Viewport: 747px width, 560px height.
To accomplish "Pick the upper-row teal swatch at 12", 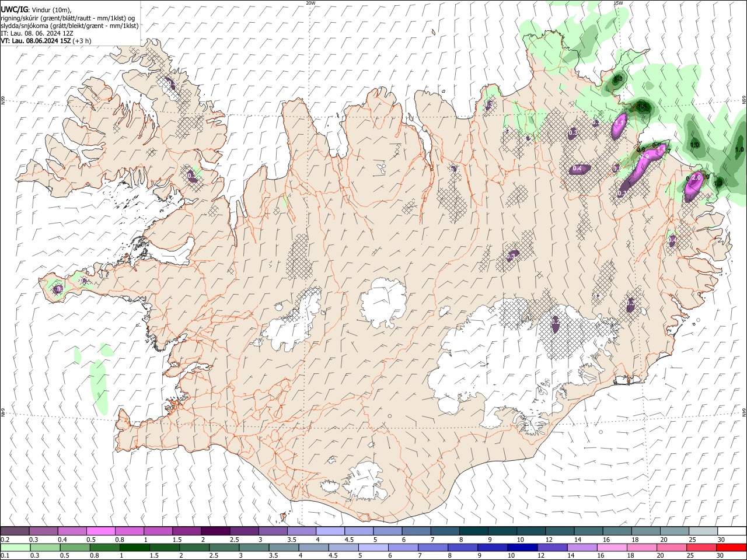I will click(x=559, y=531).
